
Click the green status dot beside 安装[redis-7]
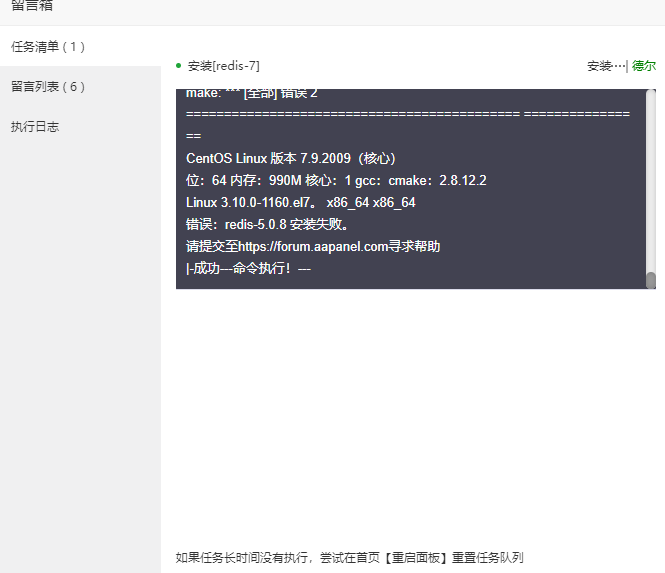point(179,65)
